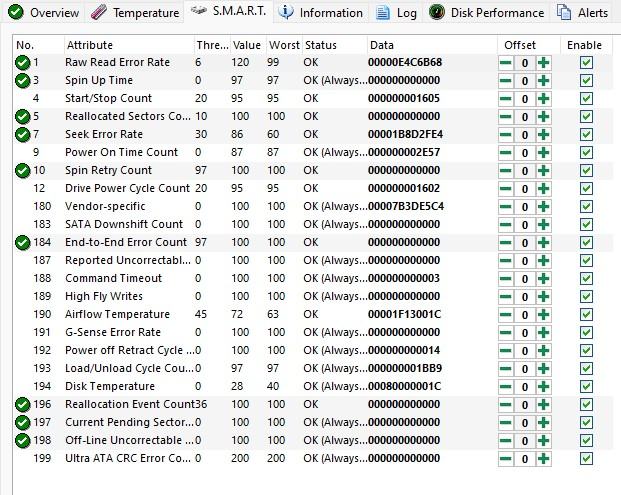Increase offset for Power On Time Count
This screenshot has width=621, height=495.
(544, 153)
